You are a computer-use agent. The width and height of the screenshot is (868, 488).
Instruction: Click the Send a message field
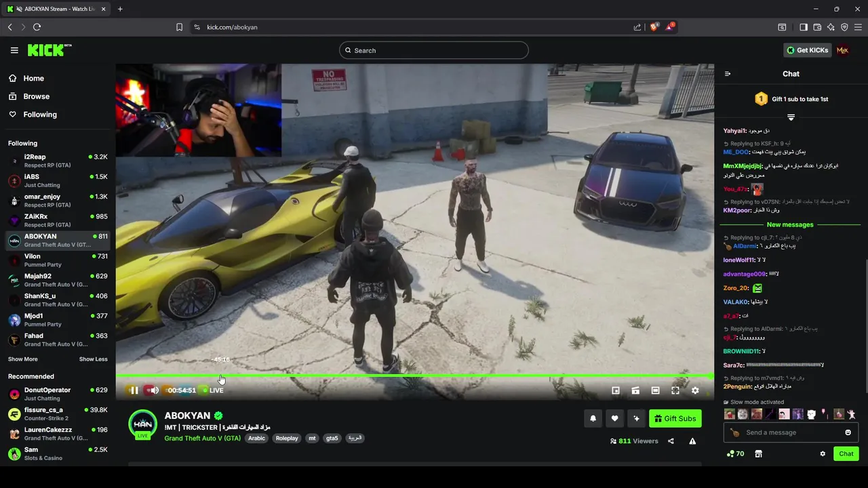[791, 432]
